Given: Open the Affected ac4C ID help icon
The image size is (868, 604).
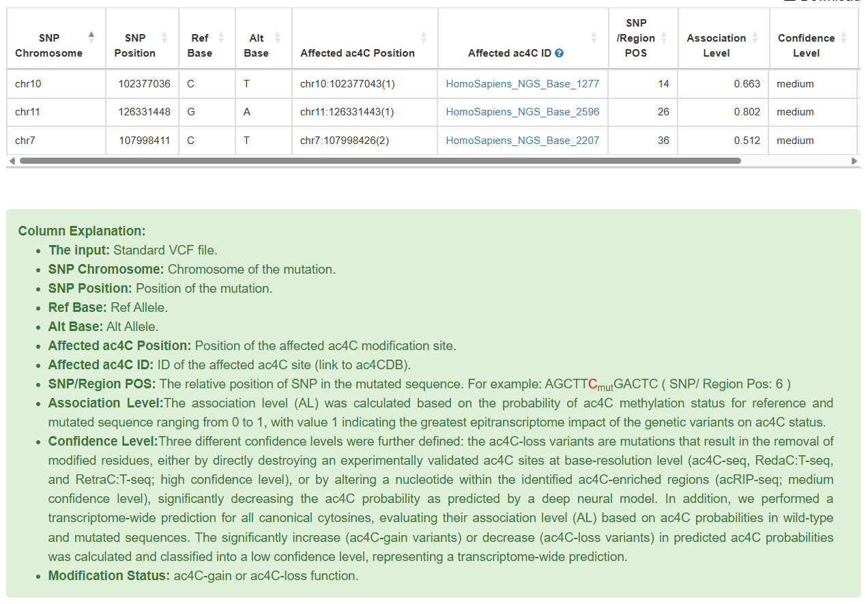Looking at the screenshot, I should 560,53.
